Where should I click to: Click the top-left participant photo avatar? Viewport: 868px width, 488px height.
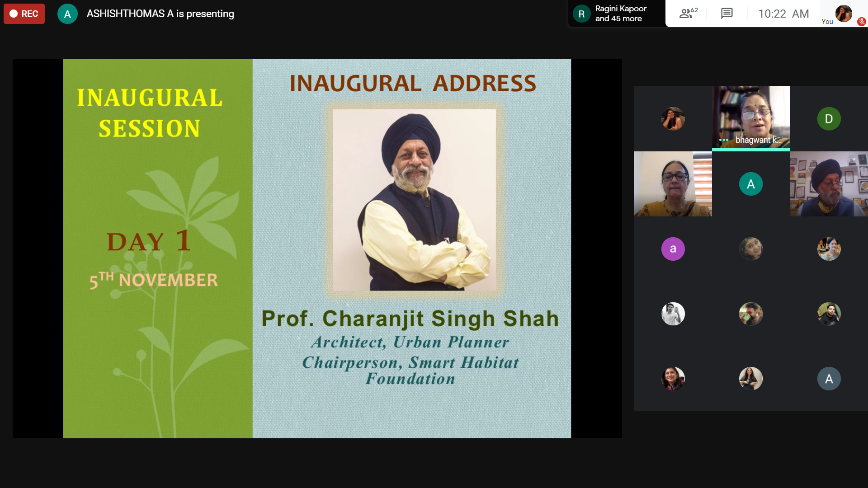[673, 119]
